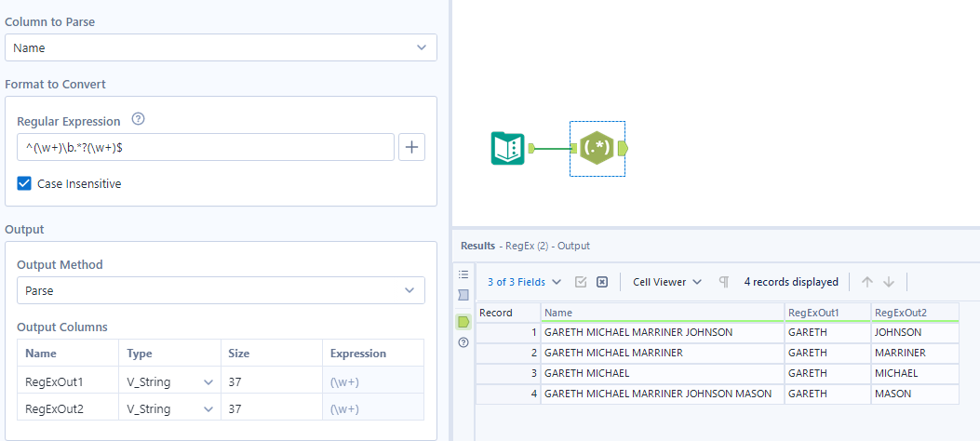Open the 3 of 3 Fields dropdown
980x441 pixels.
pos(524,282)
